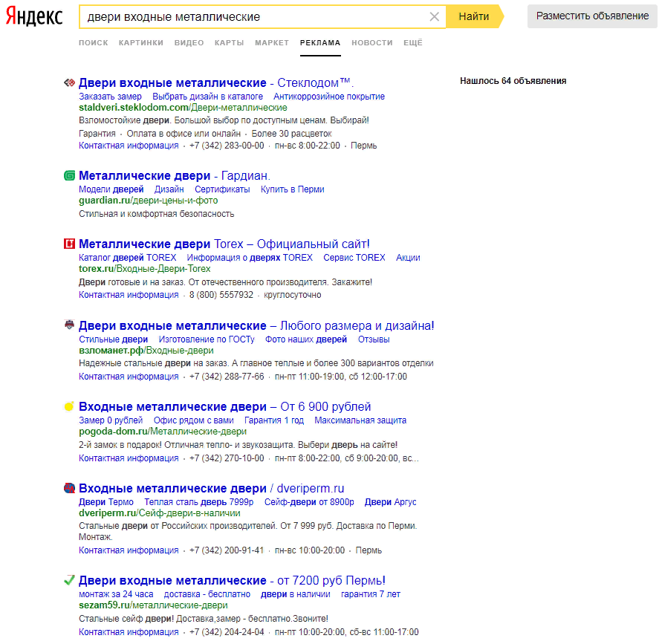Open the dveriperm.ru ad title link

(x=211, y=489)
